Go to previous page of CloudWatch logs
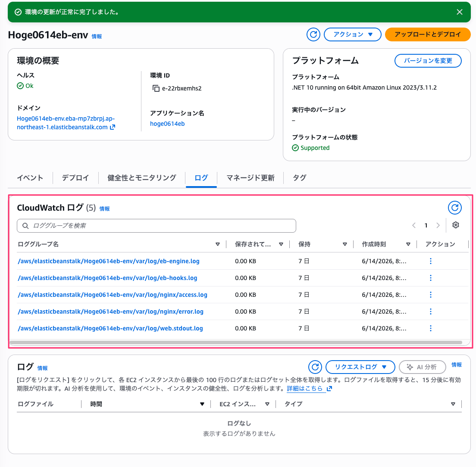 tap(414, 225)
